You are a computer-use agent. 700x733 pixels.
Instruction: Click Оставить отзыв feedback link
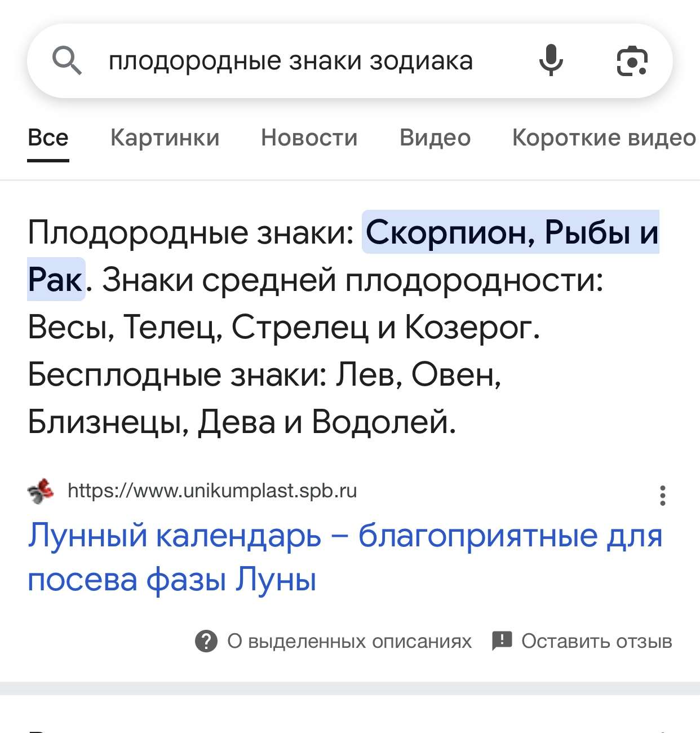click(596, 641)
